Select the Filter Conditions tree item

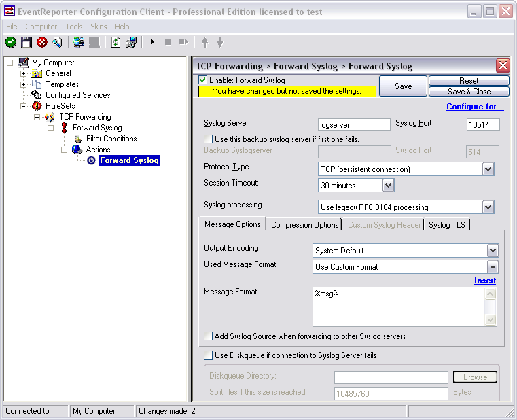[111, 139]
